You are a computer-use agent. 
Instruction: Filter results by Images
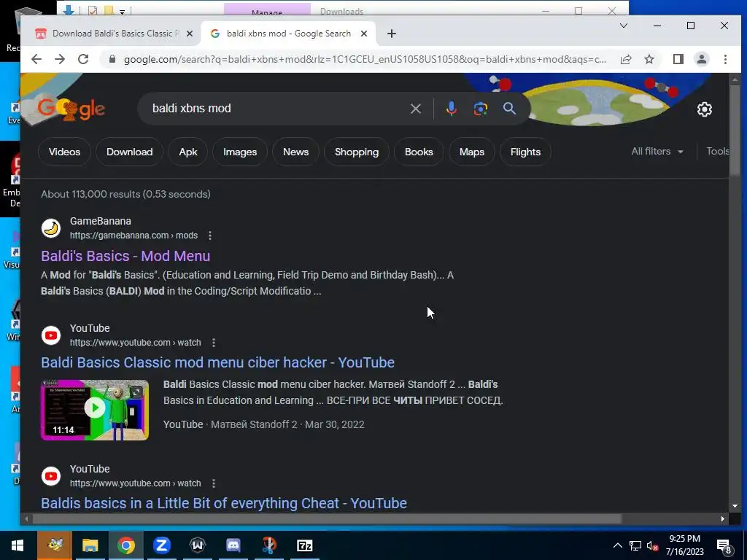[x=239, y=152]
